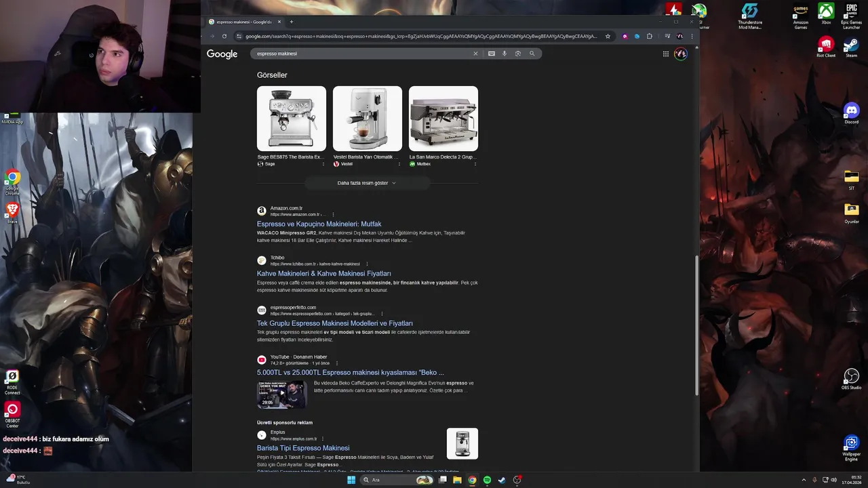Open the 5.000TL vs 25.000TL YouTube result

[x=351, y=373]
